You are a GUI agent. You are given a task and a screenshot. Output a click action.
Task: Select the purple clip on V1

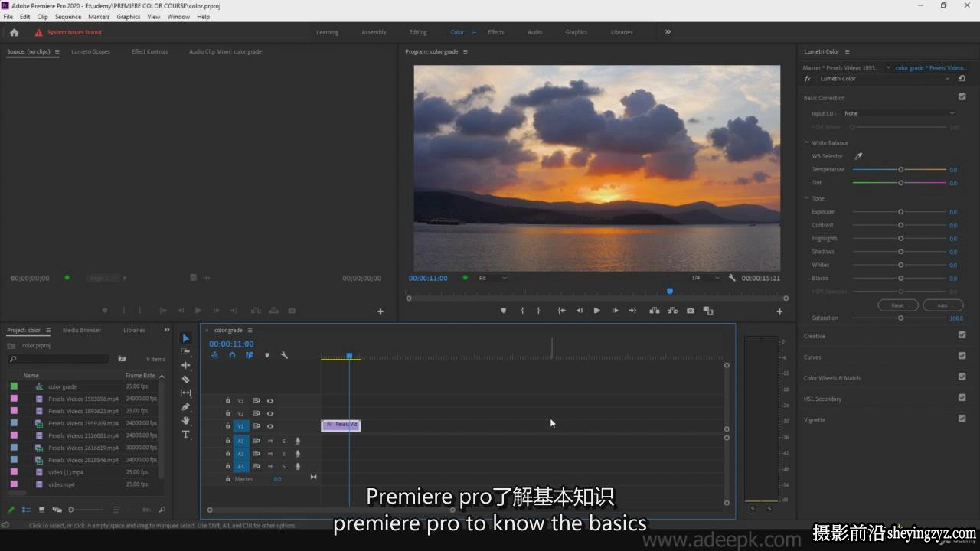coord(341,425)
